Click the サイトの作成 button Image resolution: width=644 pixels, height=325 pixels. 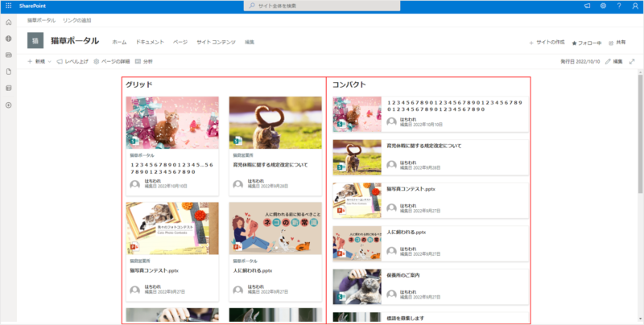[x=547, y=42]
